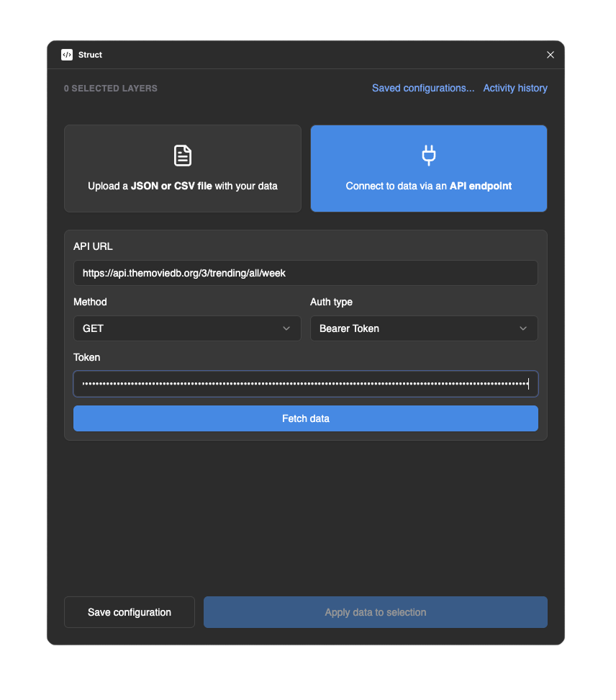Open Saved configurations...
The height and width of the screenshot is (700, 616).
click(423, 87)
